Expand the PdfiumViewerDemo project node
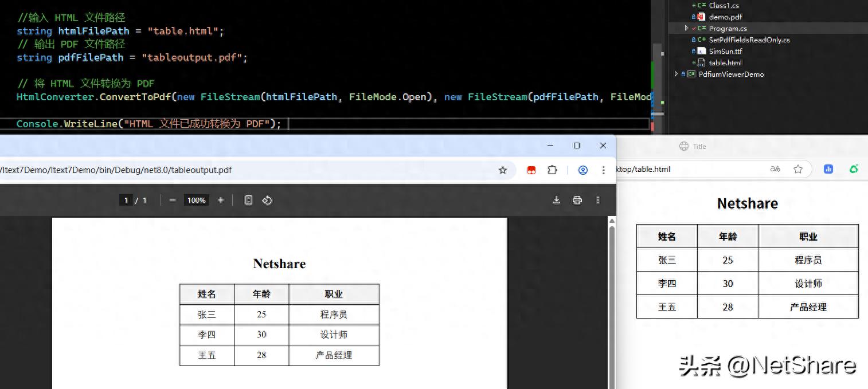 tap(677, 74)
